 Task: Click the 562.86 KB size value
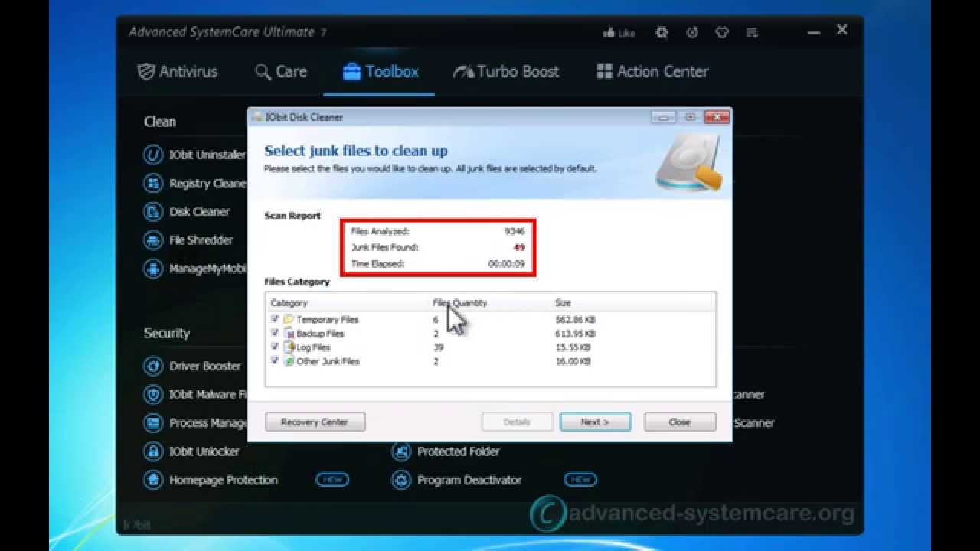click(575, 320)
